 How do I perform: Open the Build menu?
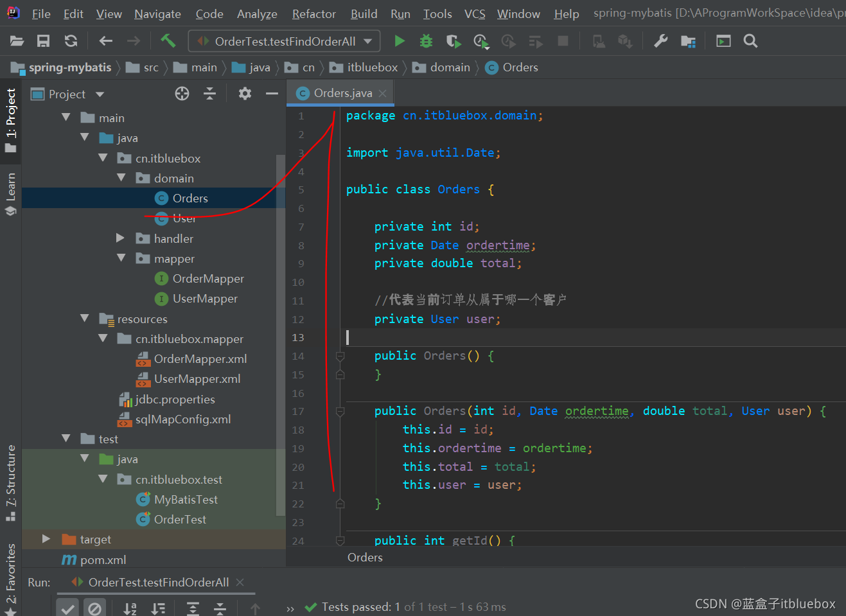click(364, 14)
